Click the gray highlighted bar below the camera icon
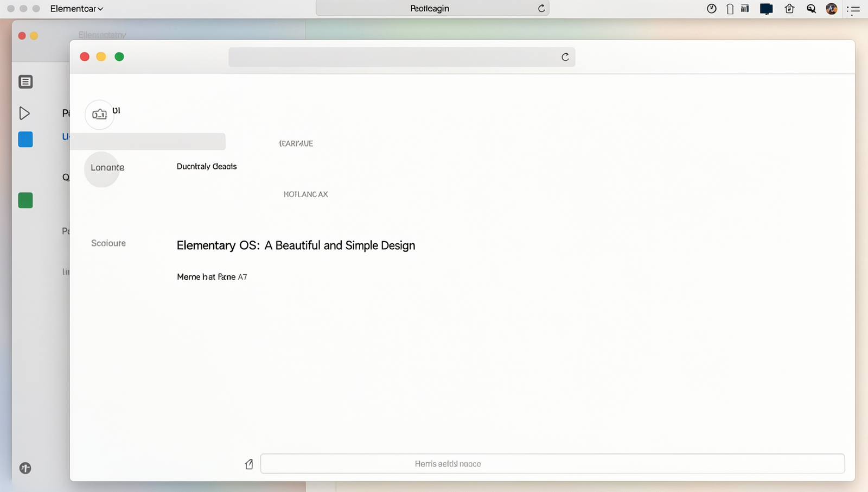Viewport: 868px width, 492px height. tap(148, 142)
